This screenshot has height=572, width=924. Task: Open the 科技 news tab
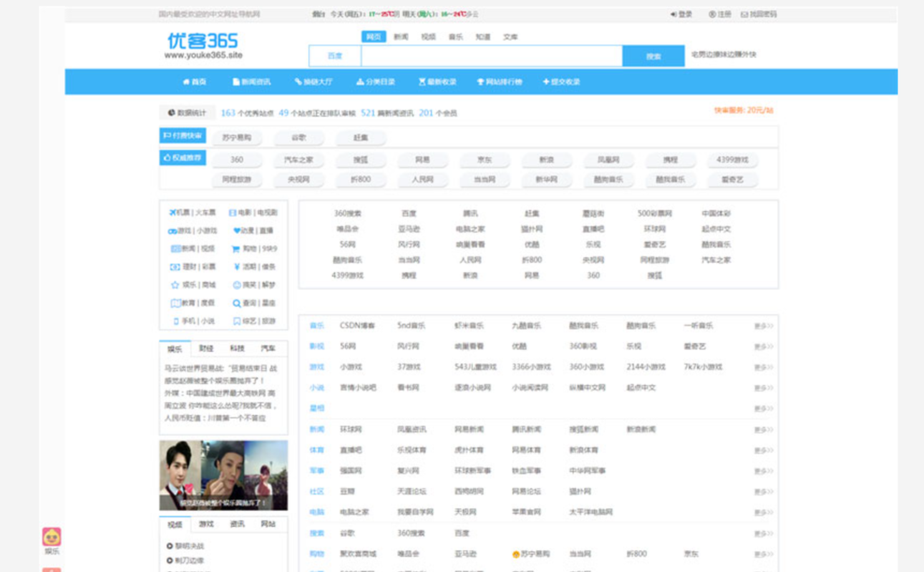pos(237,349)
